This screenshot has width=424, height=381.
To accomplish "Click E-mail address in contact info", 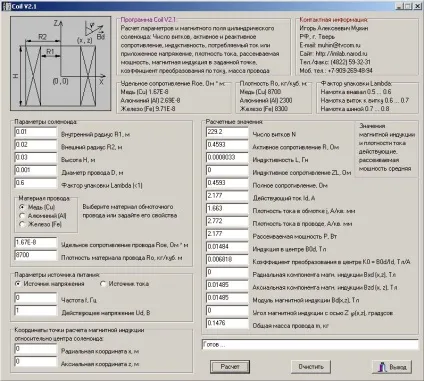I will coord(330,45).
